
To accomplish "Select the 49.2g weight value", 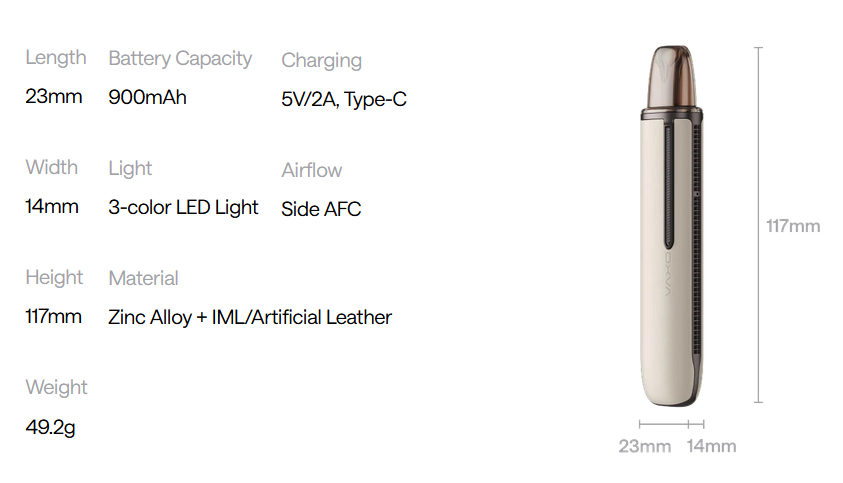I will (x=50, y=428).
